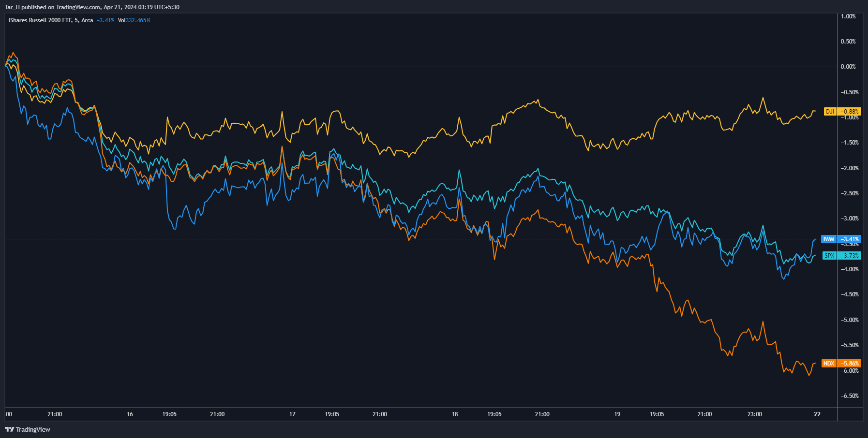This screenshot has width=868, height=438.
Task: Select the -0.88% DJI value label
Action: [849, 111]
